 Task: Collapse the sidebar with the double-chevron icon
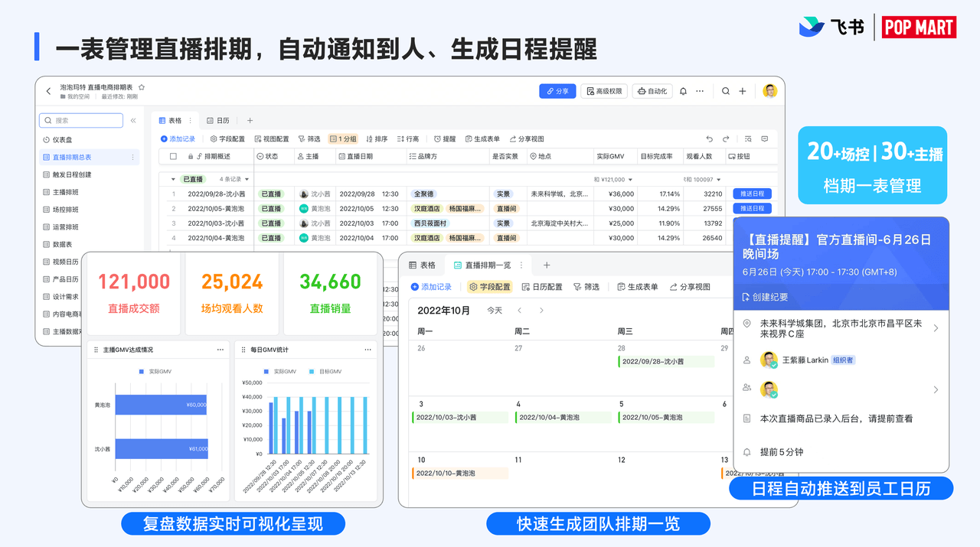(x=133, y=121)
